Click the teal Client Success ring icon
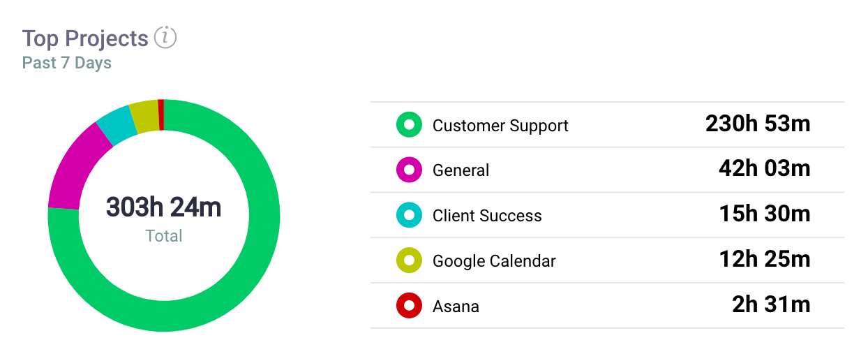This screenshot has width=868, height=354. click(x=410, y=215)
